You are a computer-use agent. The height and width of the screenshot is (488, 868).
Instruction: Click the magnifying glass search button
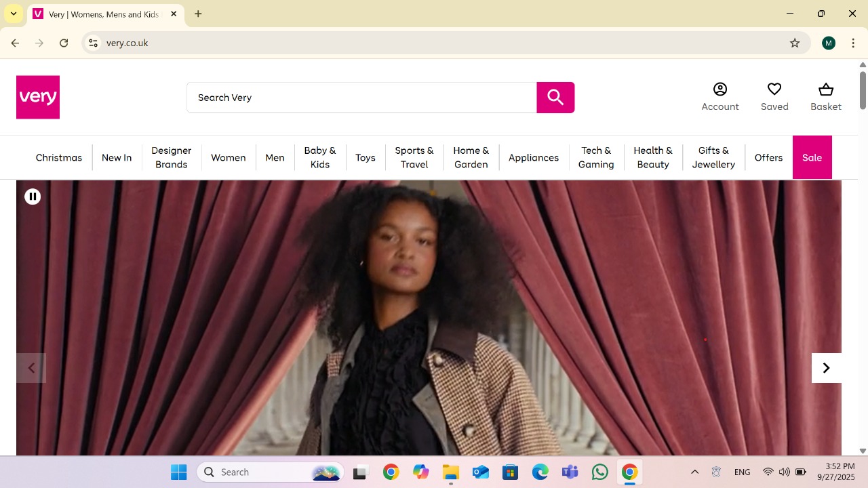[x=555, y=98]
